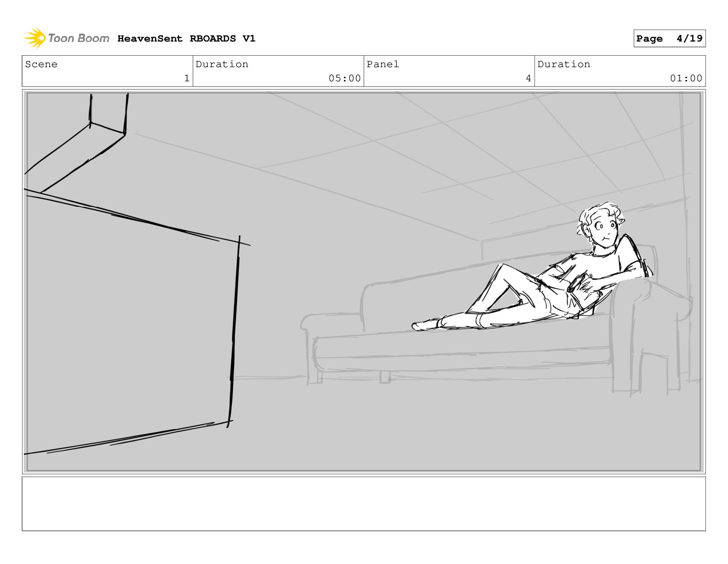Click the Scene header label
The image size is (728, 564).
pyautogui.click(x=41, y=64)
